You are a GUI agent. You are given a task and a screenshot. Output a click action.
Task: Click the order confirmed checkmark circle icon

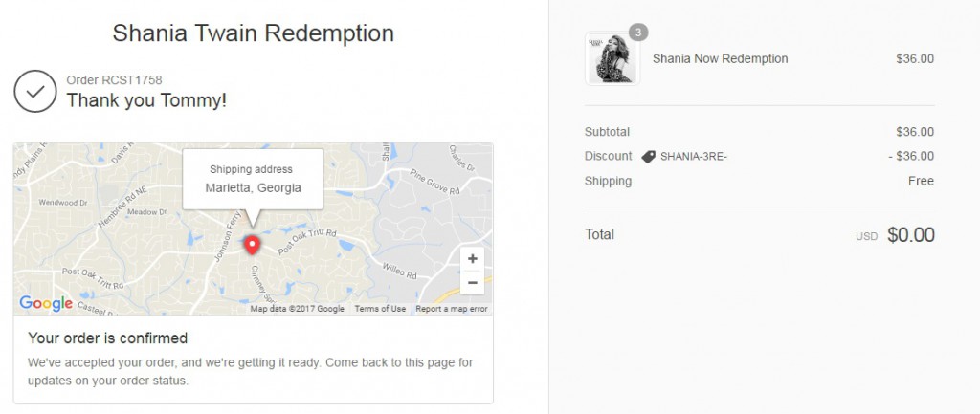tap(34, 92)
